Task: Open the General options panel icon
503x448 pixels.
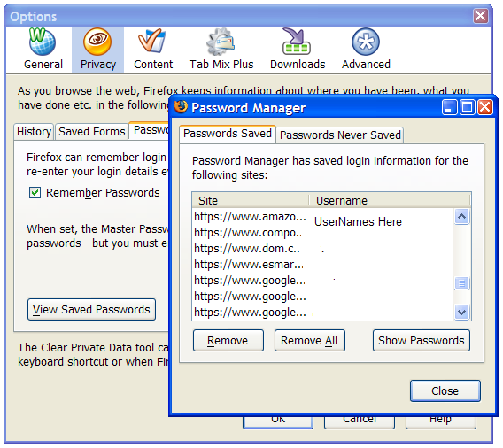Action: 42,42
